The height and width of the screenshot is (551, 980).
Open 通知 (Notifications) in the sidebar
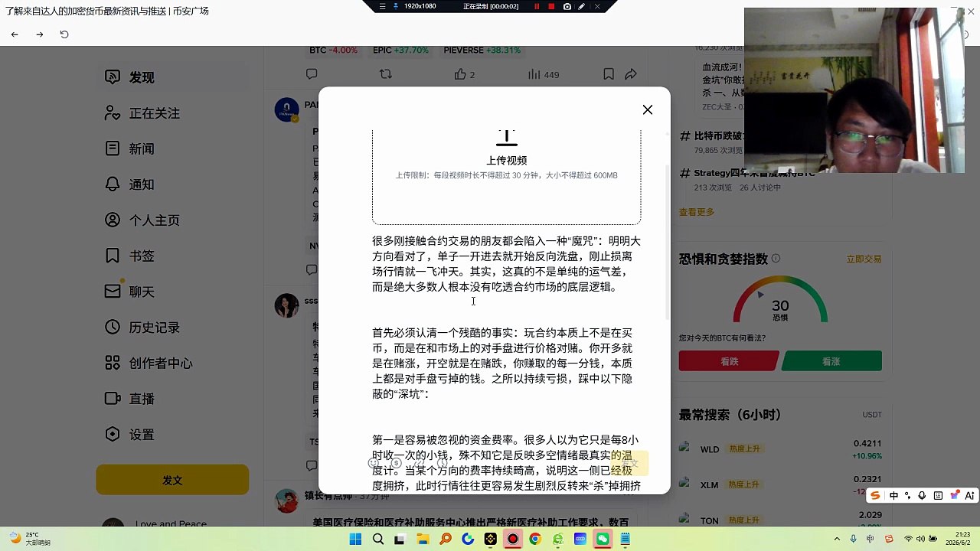click(x=172, y=184)
